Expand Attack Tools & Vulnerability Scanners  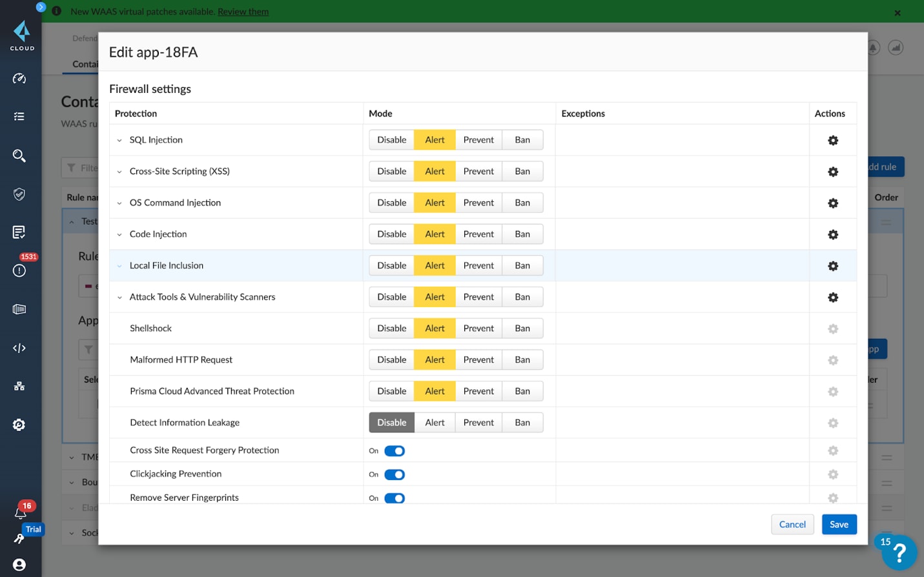coord(119,296)
